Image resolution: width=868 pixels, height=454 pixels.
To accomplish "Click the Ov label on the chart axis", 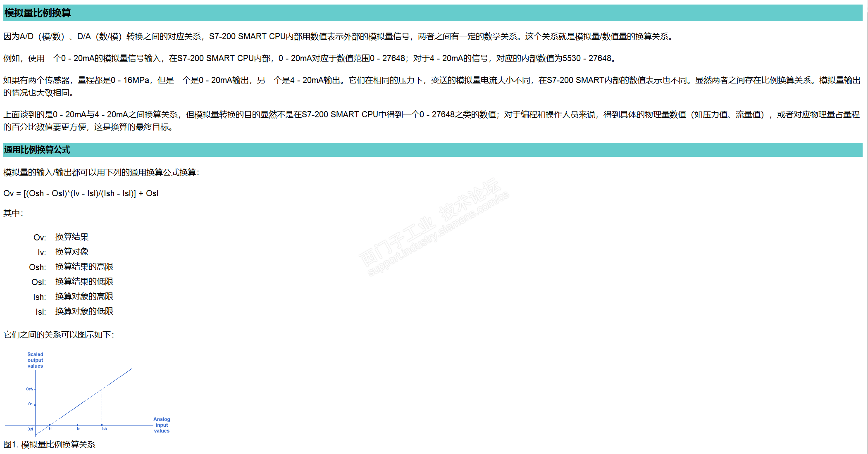I will coord(31,404).
